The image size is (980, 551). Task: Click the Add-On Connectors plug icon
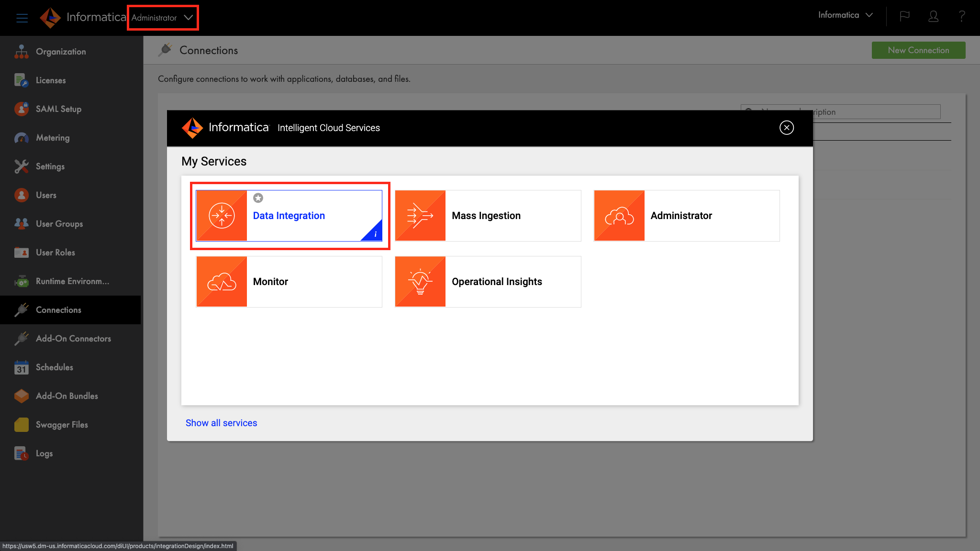tap(22, 339)
